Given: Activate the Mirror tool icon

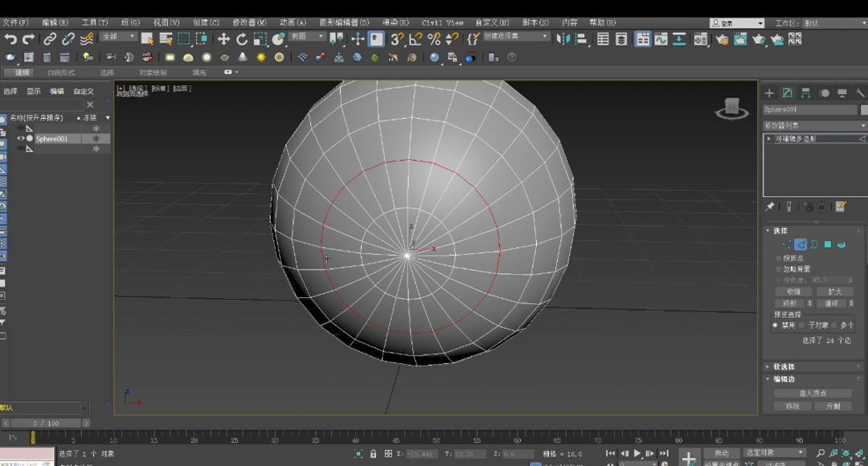Looking at the screenshot, I should pos(565,39).
